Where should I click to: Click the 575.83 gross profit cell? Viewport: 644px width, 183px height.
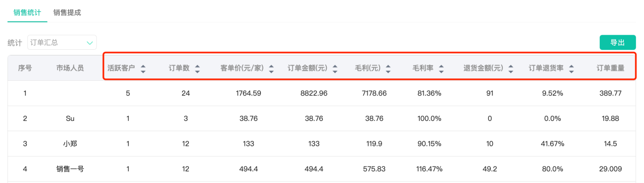[375, 169]
